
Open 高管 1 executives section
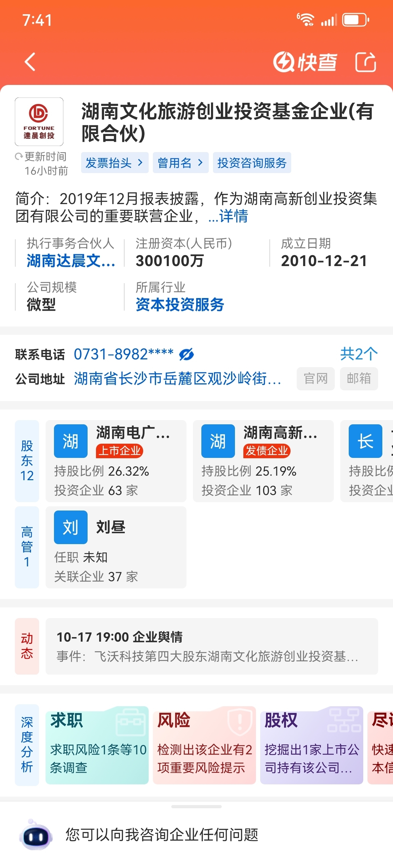[27, 547]
